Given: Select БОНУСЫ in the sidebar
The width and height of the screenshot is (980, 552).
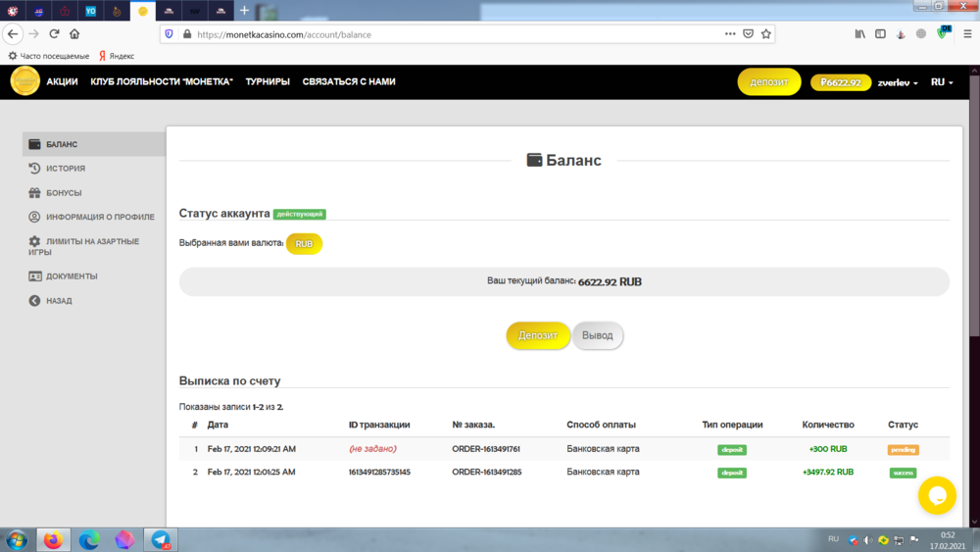Looking at the screenshot, I should [x=63, y=192].
